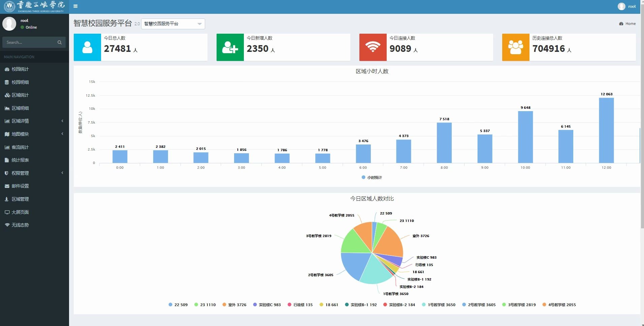Click the 今日总人数 value 27481
The height and width of the screenshot is (326, 644).
(x=117, y=49)
